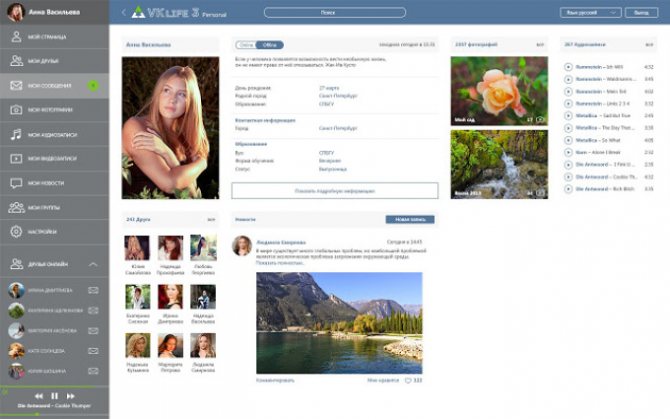
Task: Click envelope icon beside first online friend
Action: tap(93, 290)
